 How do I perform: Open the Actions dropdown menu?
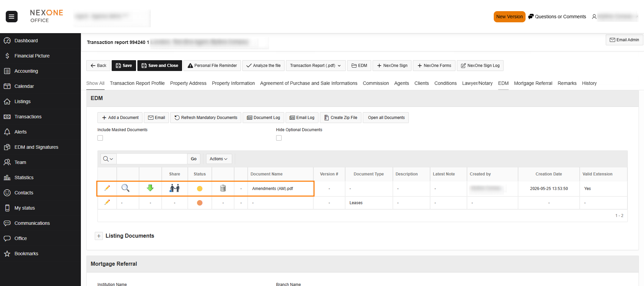coord(219,159)
